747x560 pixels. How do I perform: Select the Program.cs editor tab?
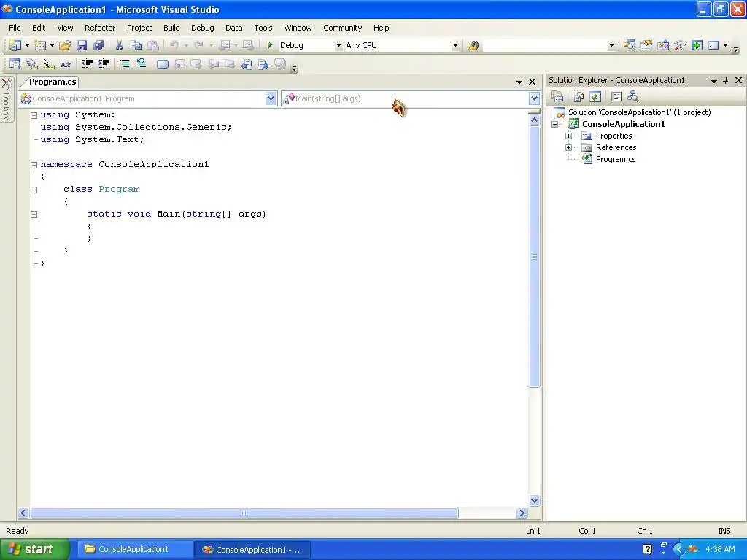(53, 82)
